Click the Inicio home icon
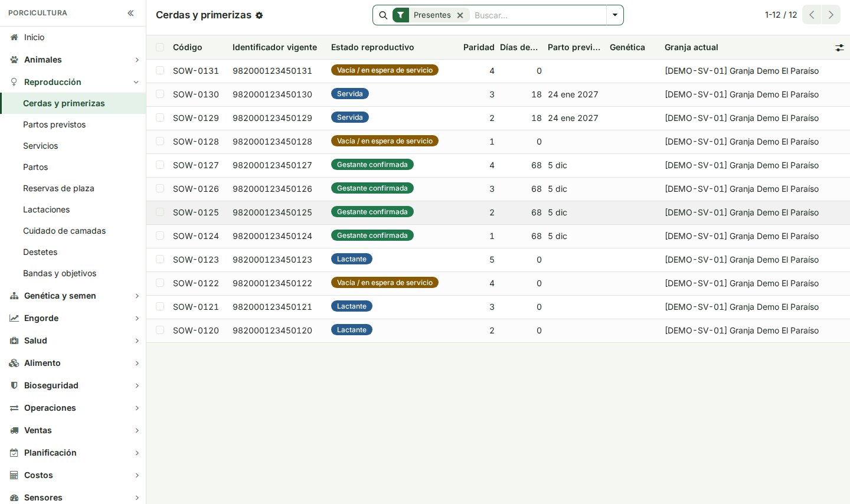 click(x=14, y=37)
